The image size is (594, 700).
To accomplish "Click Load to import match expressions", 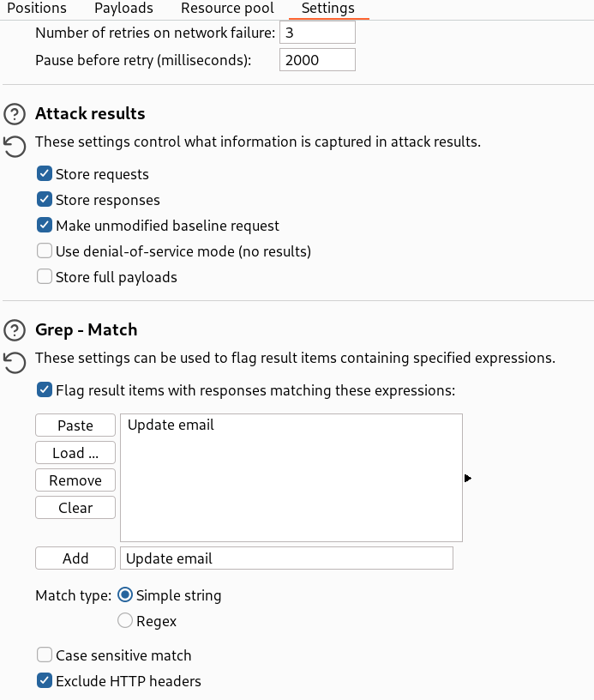I will point(75,452).
